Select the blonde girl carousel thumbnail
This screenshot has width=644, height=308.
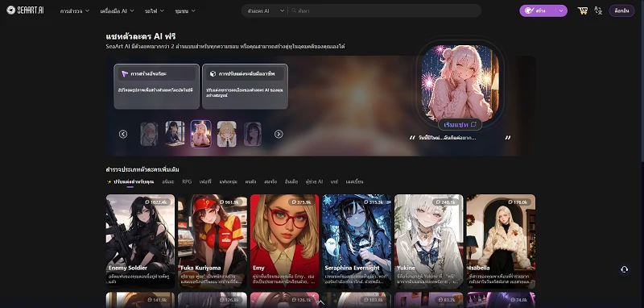tap(227, 134)
